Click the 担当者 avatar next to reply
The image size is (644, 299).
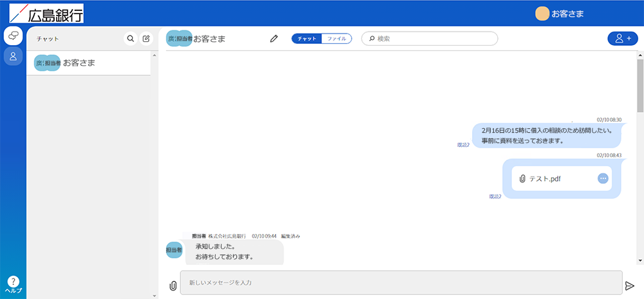tap(174, 250)
